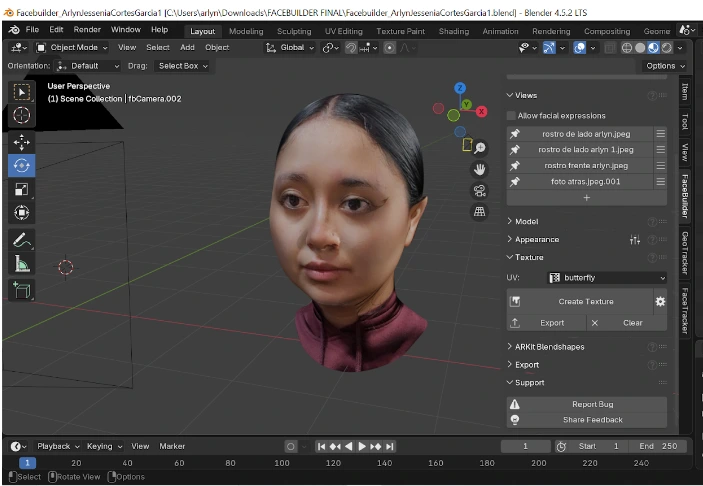
Task: Enable Allow facial expressions checkbox
Action: click(x=512, y=116)
